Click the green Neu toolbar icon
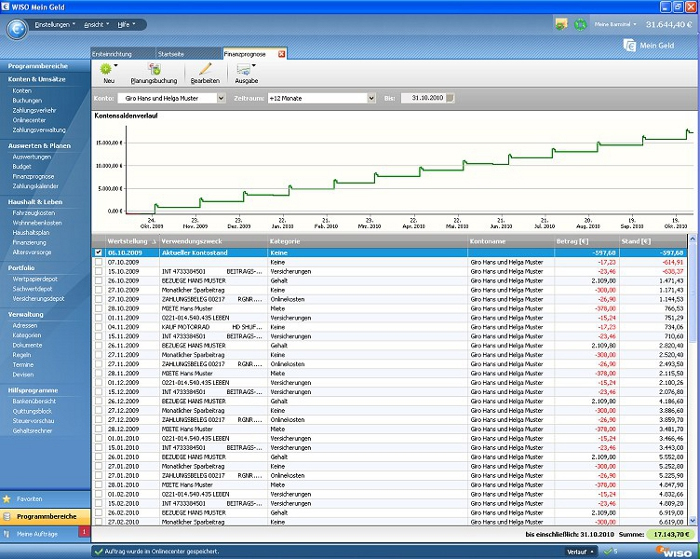700x559 pixels. tap(106, 69)
